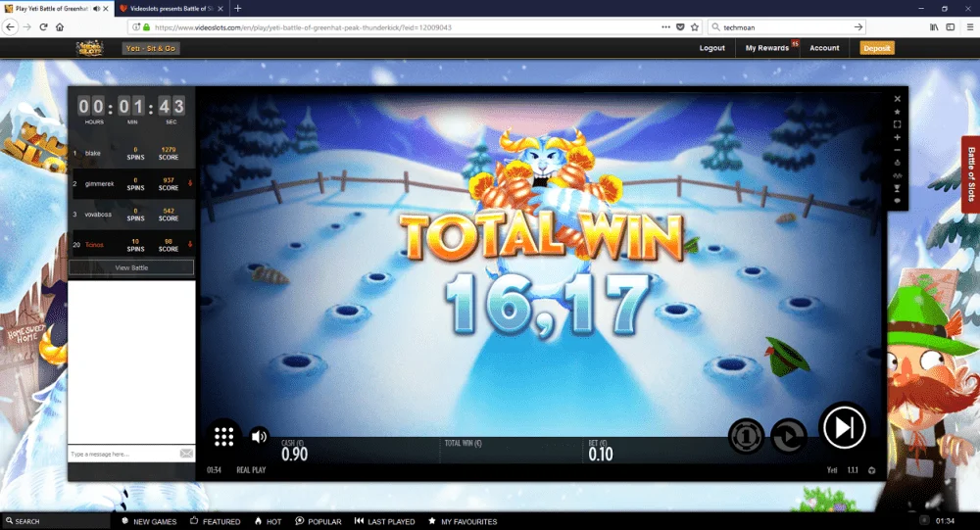This screenshot has height=530, width=980.
Task: Go to browser home page
Action: click(60, 27)
